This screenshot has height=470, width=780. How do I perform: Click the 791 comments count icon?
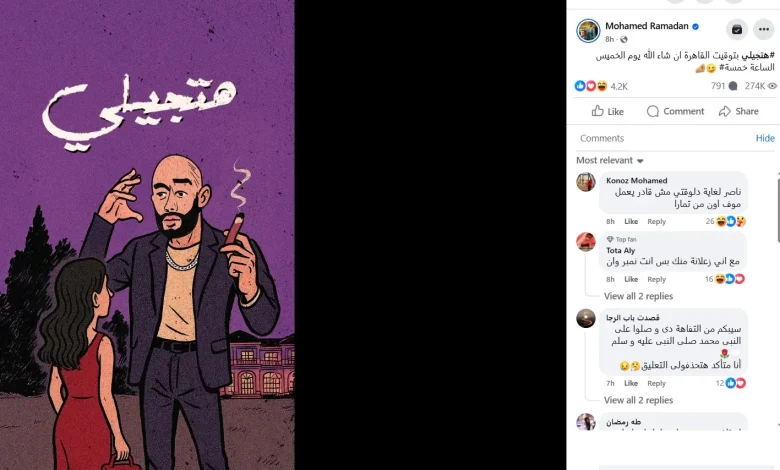[x=733, y=86]
